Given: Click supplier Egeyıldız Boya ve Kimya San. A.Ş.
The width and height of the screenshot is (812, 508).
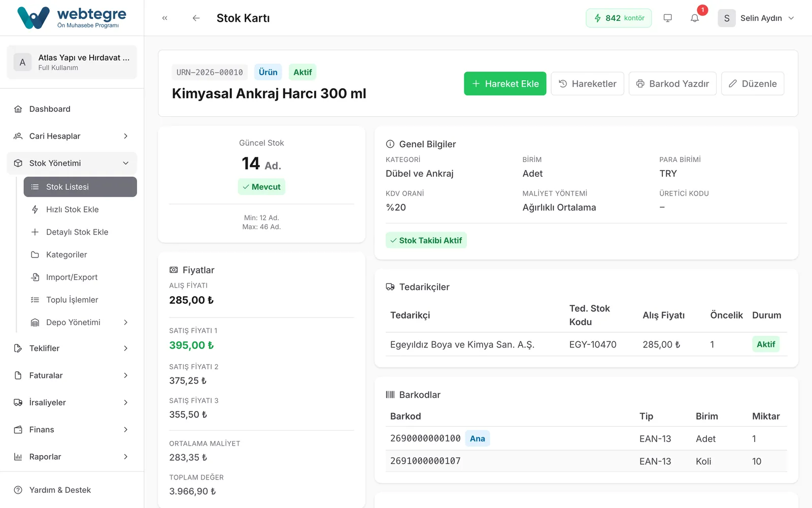Looking at the screenshot, I should pyautogui.click(x=462, y=344).
